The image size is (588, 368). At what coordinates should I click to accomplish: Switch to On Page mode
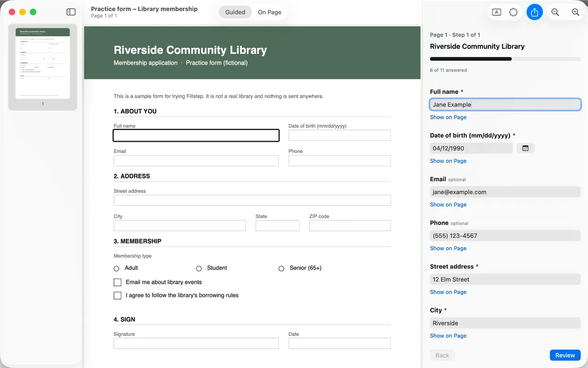tap(270, 12)
